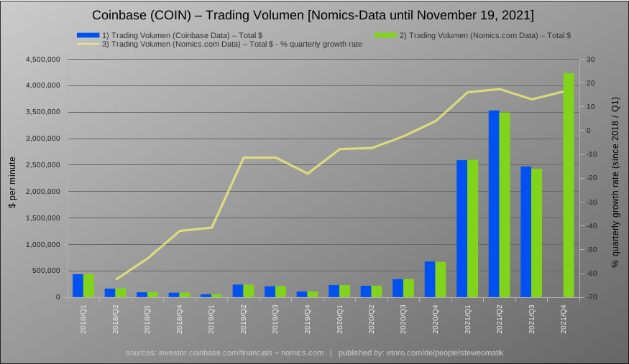Viewport: 629px width, 364px height.
Task: Click the sources text investor.coinbase.com/financials + nomics.com
Action: pyautogui.click(x=224, y=353)
